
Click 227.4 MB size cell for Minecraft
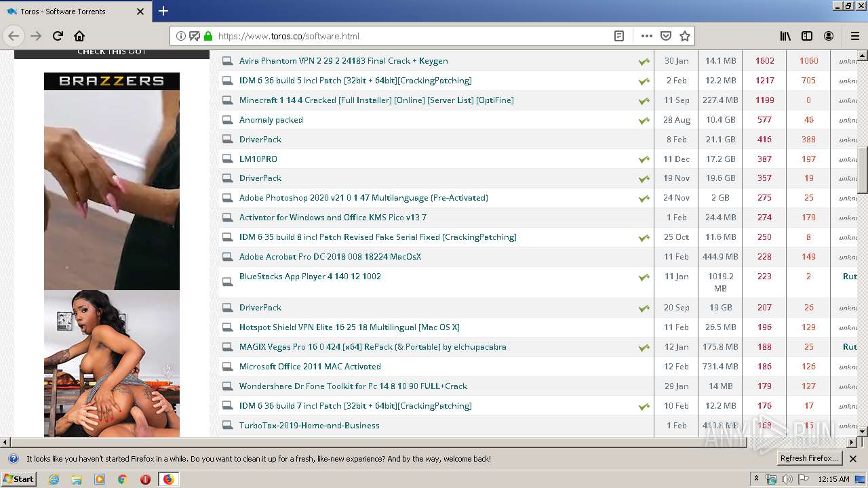(720, 100)
